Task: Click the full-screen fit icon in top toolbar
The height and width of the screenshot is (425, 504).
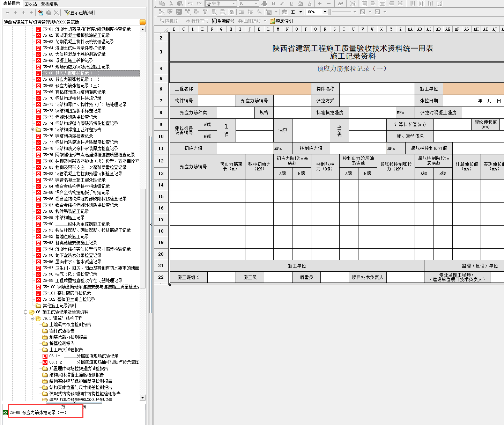Action: coord(439,3)
